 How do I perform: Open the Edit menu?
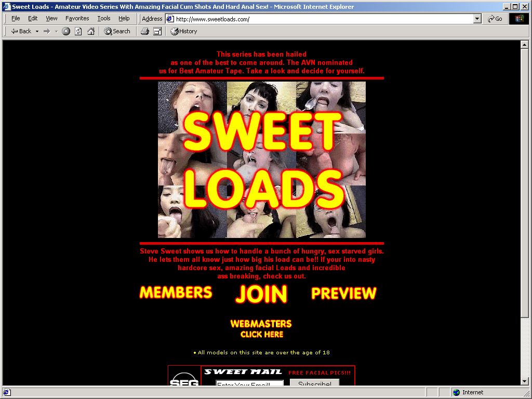click(x=33, y=18)
